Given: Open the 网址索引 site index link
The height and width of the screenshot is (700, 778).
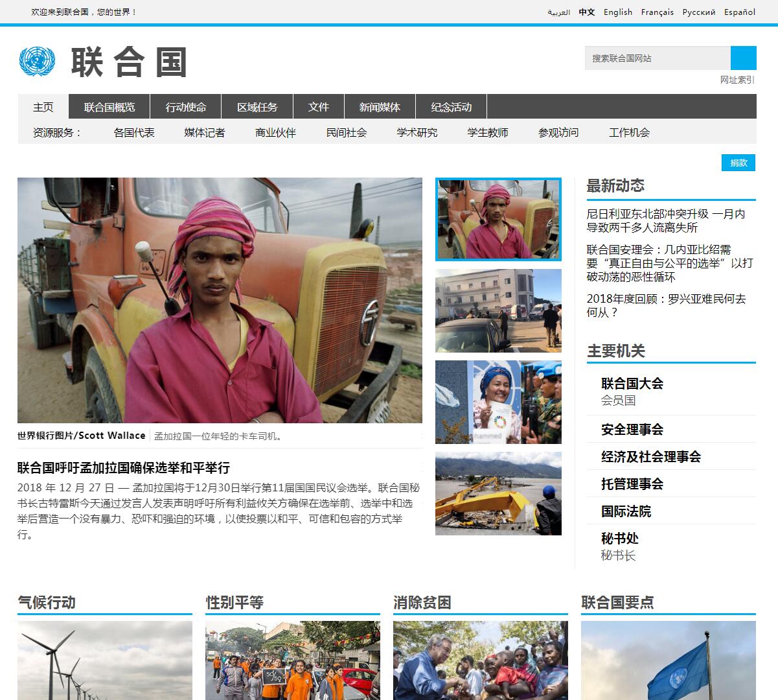Looking at the screenshot, I should (x=737, y=80).
